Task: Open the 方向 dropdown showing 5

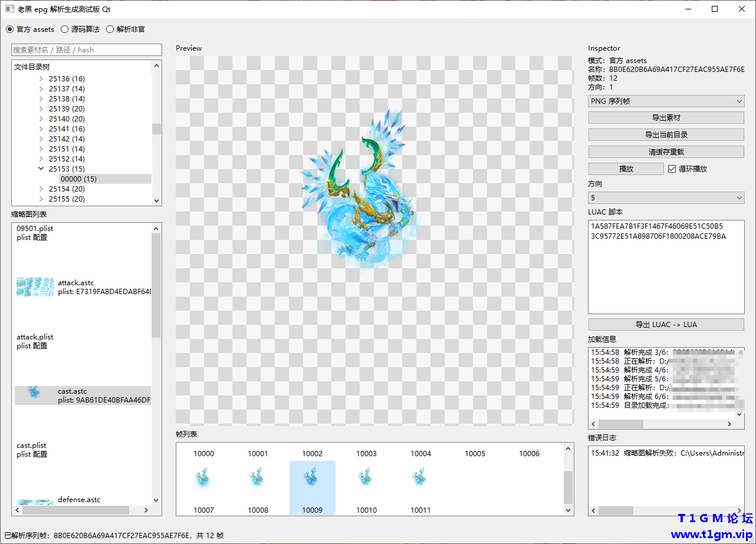Action: click(x=666, y=198)
